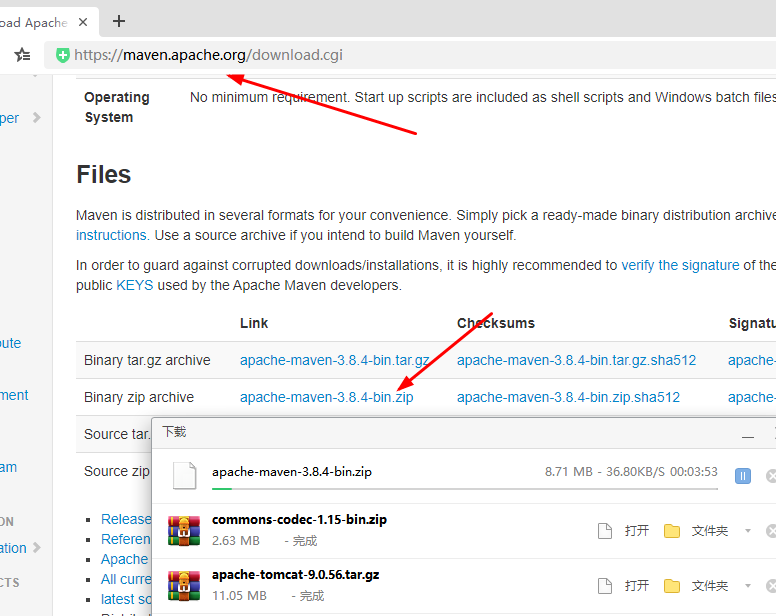Click the Binary tar.gz archive cell
Image resolution: width=776 pixels, height=616 pixels.
click(147, 360)
